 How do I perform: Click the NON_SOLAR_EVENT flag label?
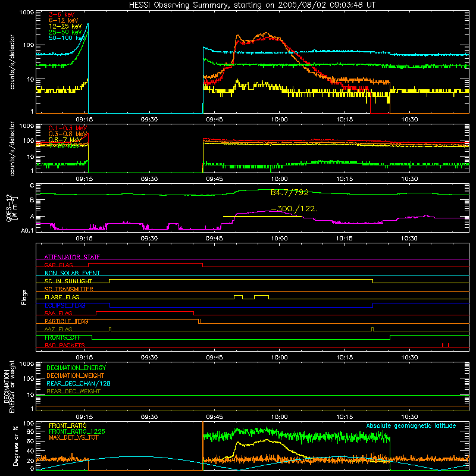click(x=72, y=273)
